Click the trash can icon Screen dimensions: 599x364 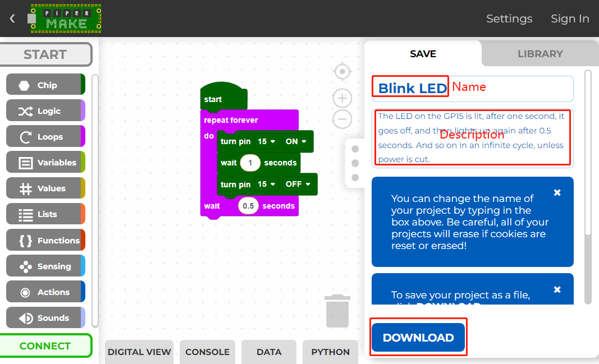click(x=337, y=311)
